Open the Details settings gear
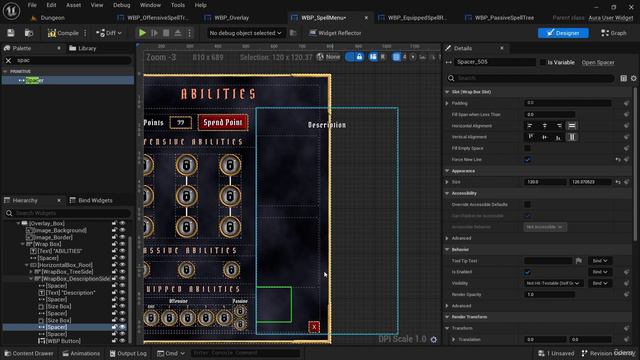 (633, 78)
